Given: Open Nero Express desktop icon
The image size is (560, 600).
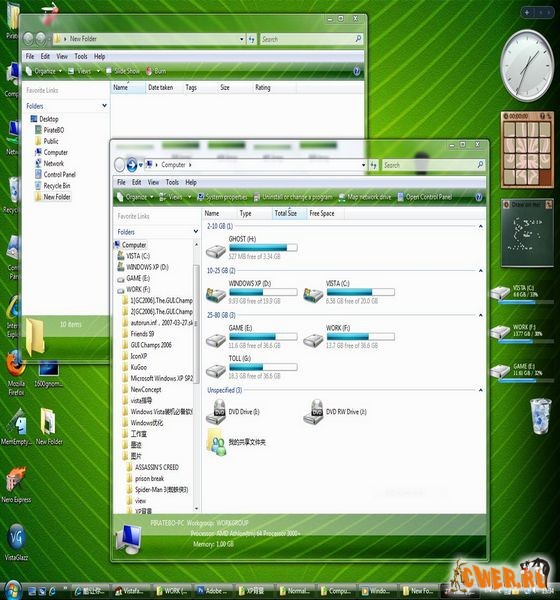Looking at the screenshot, I should (16, 485).
